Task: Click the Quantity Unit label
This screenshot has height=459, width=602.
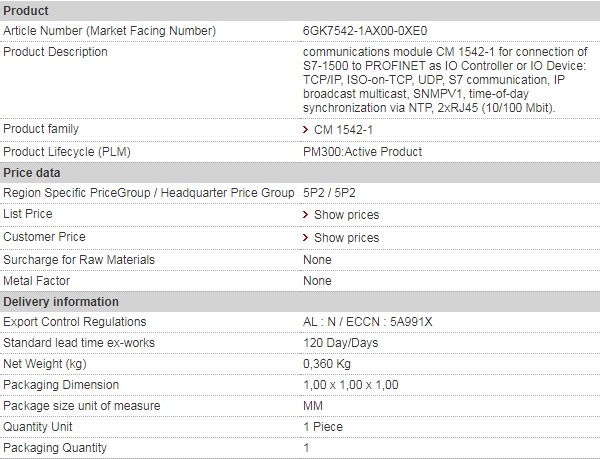Action: [x=38, y=427]
